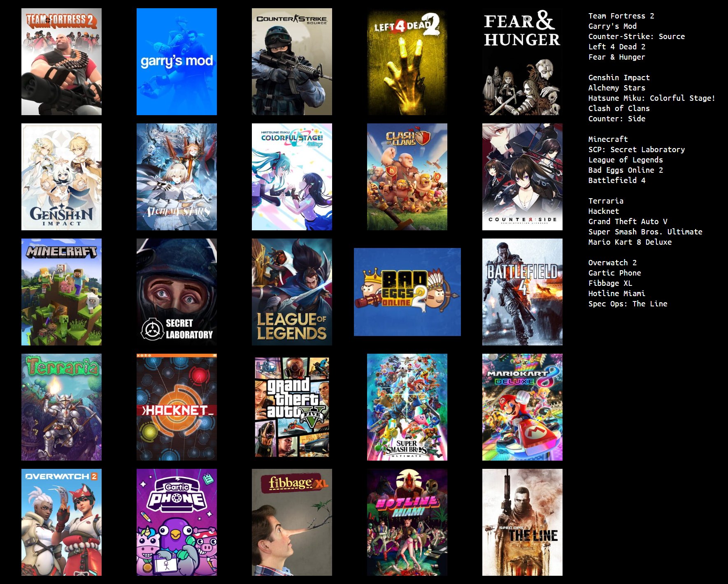The height and width of the screenshot is (584, 728).
Task: Click the Genshin Impact cover image
Action: [x=61, y=177]
